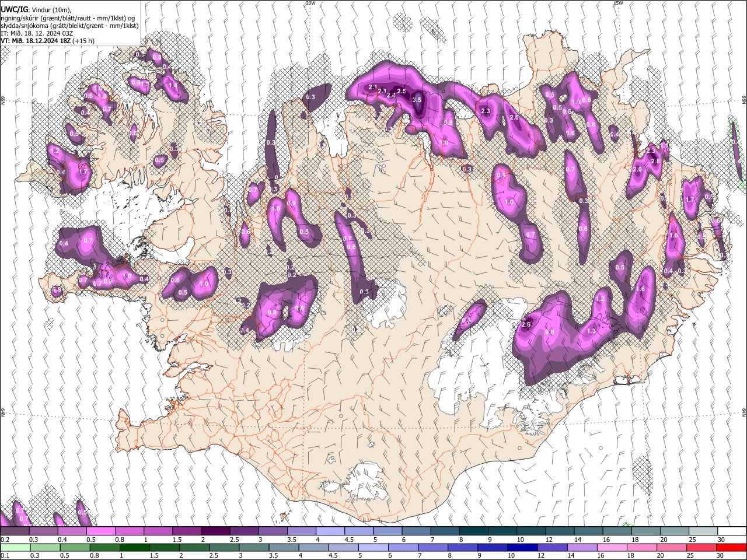Image resolution: width=747 pixels, height=560 pixels.
Task: Click the 'Vindur (10m)' header text
Action: tap(51, 10)
